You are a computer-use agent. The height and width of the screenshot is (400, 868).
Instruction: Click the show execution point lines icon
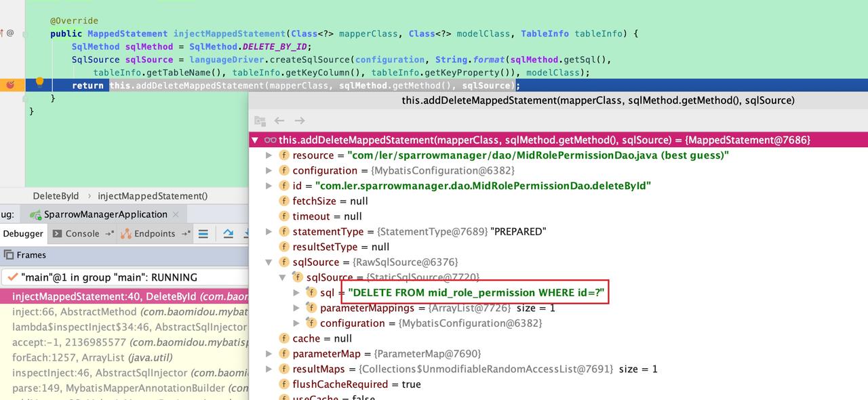coord(203,234)
